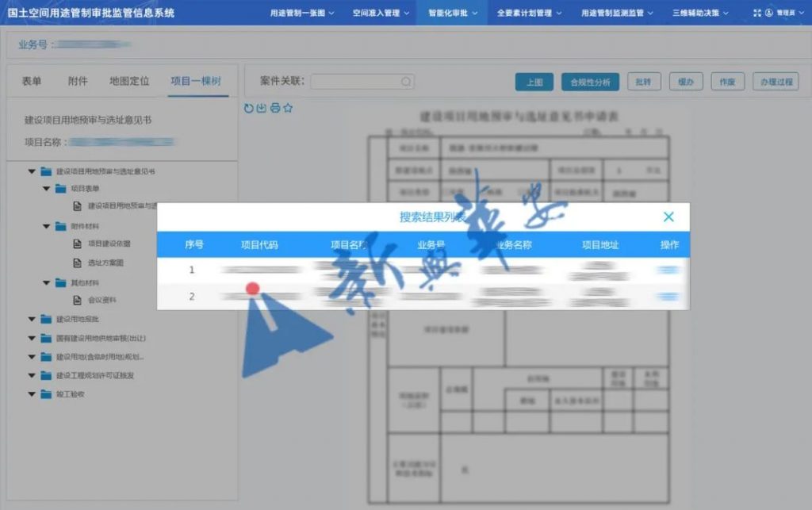Click the 批转 button
This screenshot has height=510, width=812.
click(644, 82)
